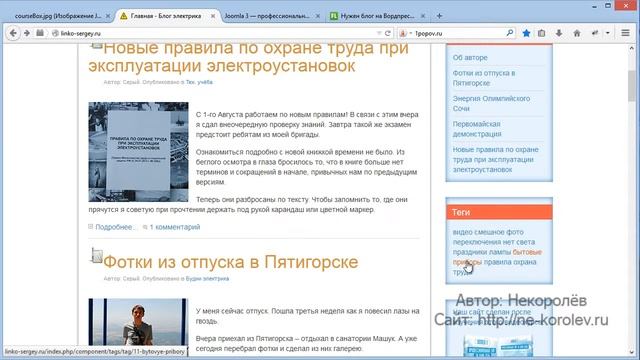This screenshot has height=360, width=640.
Task: Open article title Фотки из отпуска в Пятигорске
Action: tap(231, 262)
